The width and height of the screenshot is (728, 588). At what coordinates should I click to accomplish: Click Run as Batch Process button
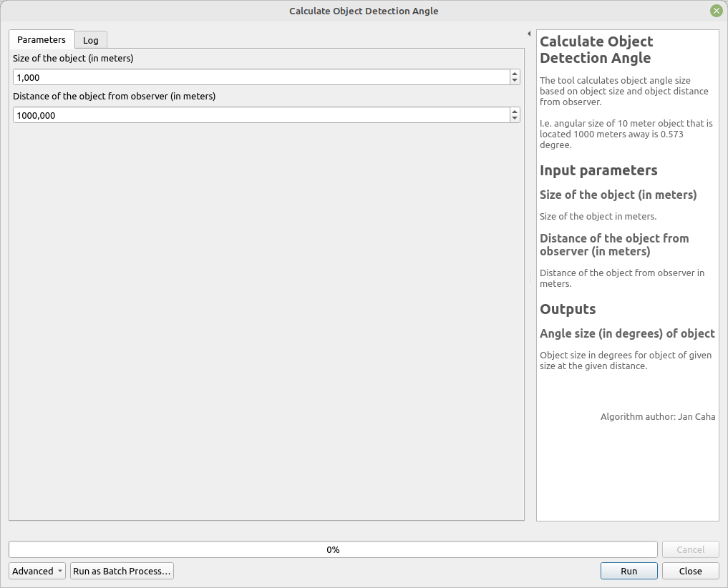pyautogui.click(x=122, y=571)
